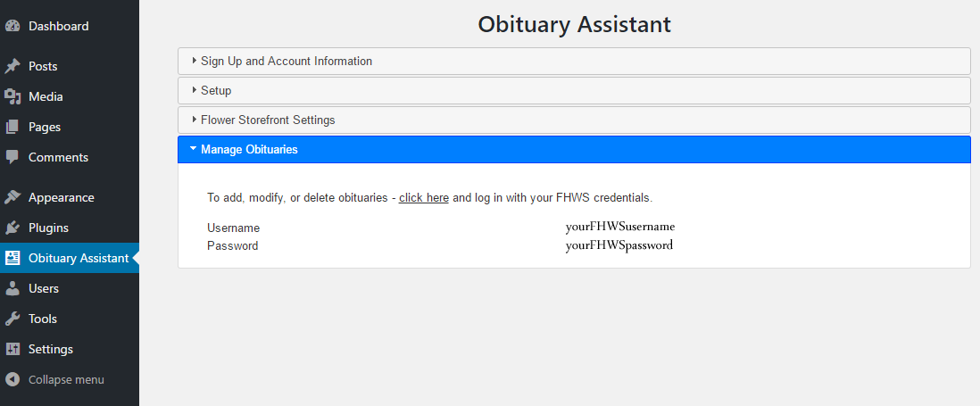Click the Appearance paintbrush icon
Image resolution: width=980 pixels, height=406 pixels.
pyautogui.click(x=12, y=197)
